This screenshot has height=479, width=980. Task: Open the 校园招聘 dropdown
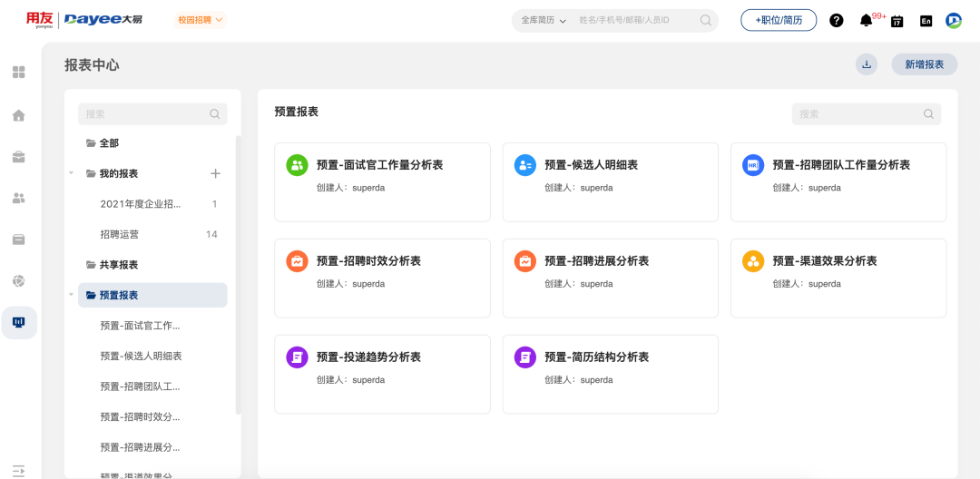tap(200, 20)
